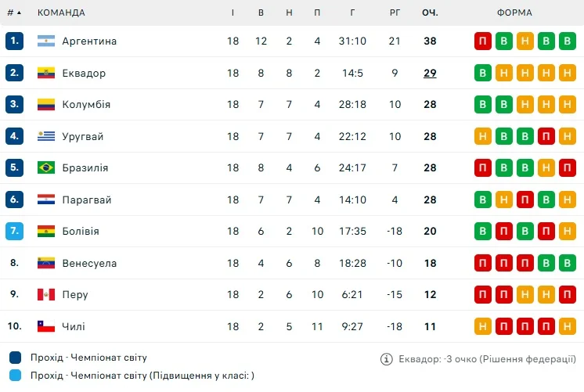Image resolution: width=584 pixels, height=392 pixels.
Task: Click the dark blue Прохід legend swatch
Action: [x=16, y=358]
